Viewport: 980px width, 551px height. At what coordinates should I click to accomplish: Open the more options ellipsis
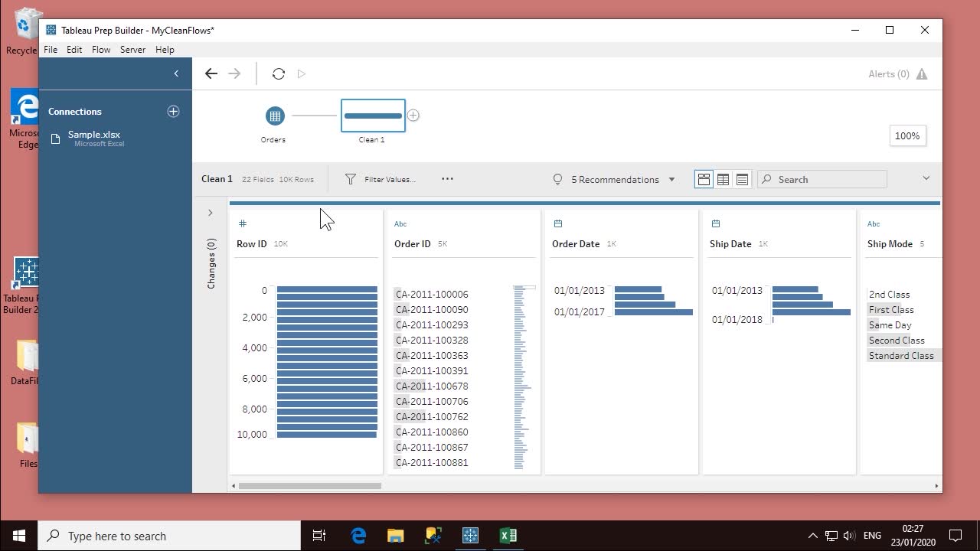pos(447,179)
